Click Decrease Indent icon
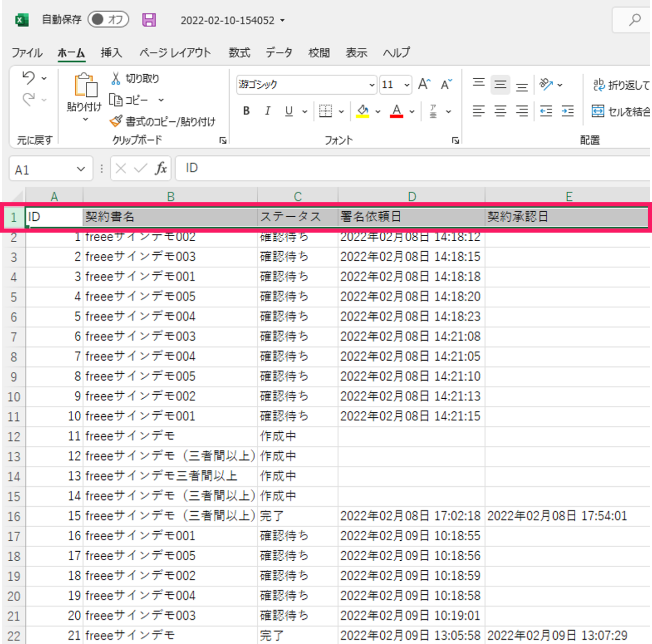This screenshot has width=652, height=644. coord(546,111)
